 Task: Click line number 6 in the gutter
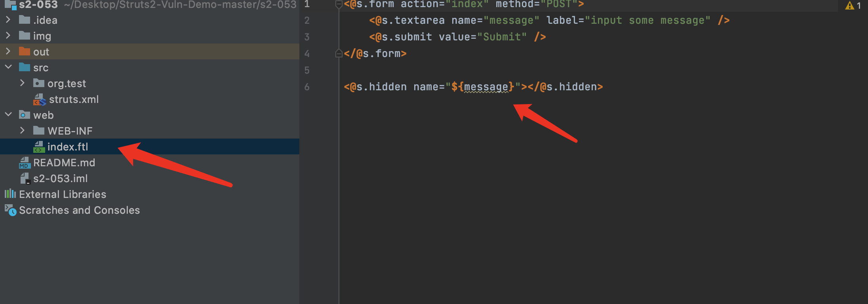307,87
